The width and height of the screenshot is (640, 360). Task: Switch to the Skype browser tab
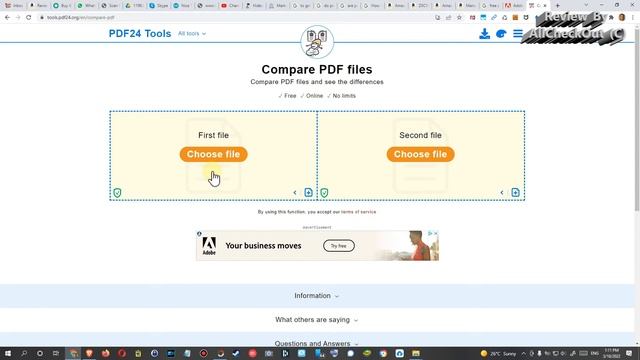tap(159, 6)
